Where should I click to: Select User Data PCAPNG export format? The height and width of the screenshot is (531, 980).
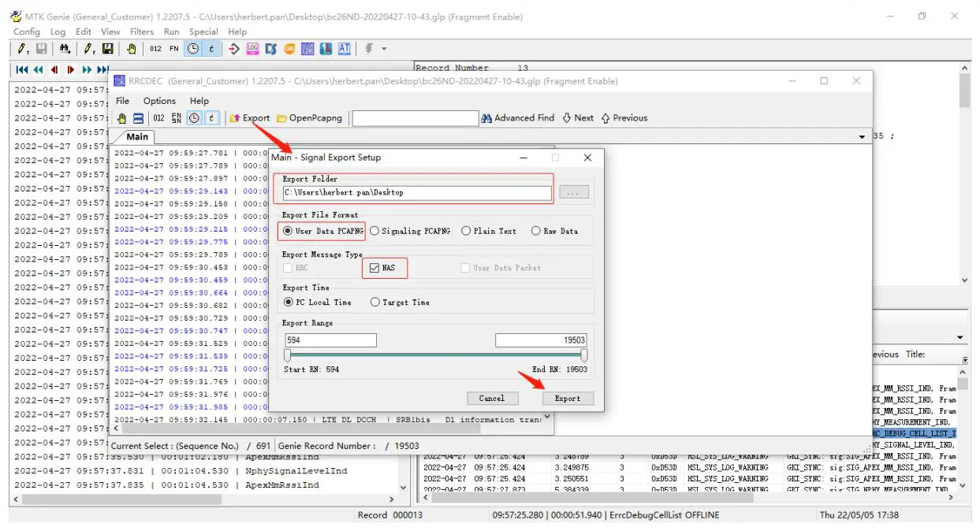324,231
